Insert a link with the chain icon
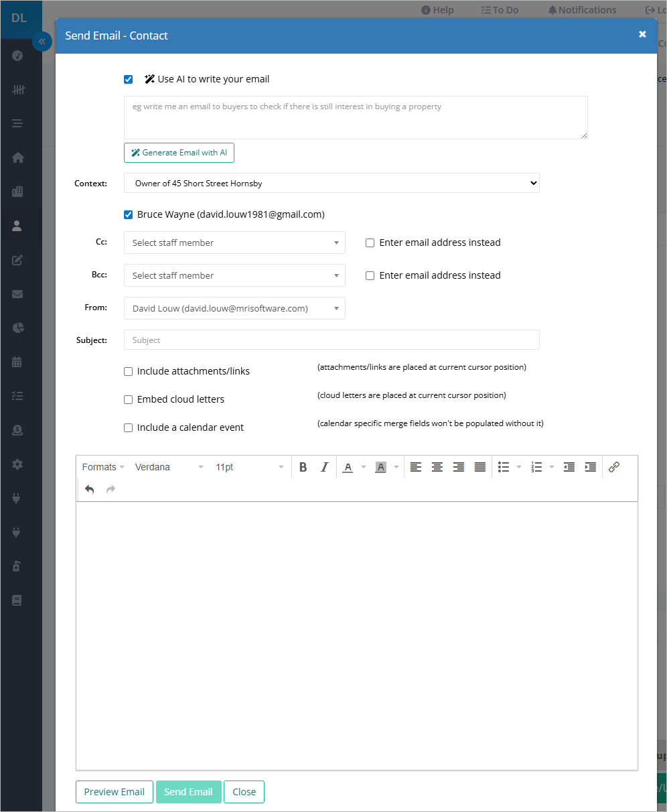 (x=614, y=467)
